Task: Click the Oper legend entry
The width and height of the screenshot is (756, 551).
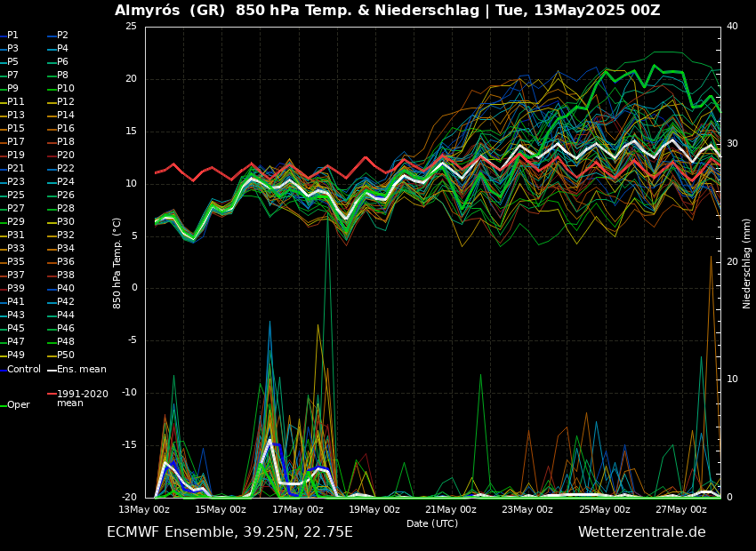Action: [x=18, y=405]
